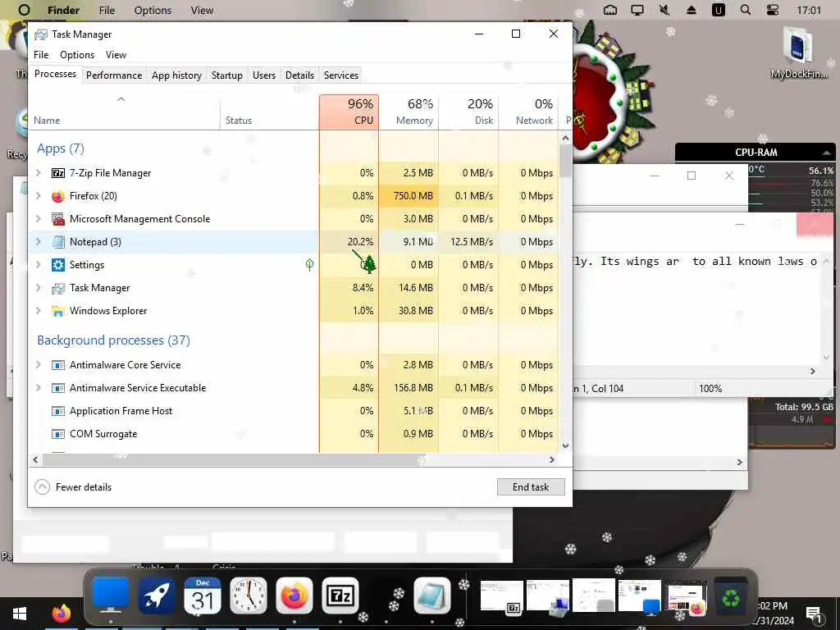
Task: Open the Dec 31 calendar dock icon
Action: pos(203,596)
